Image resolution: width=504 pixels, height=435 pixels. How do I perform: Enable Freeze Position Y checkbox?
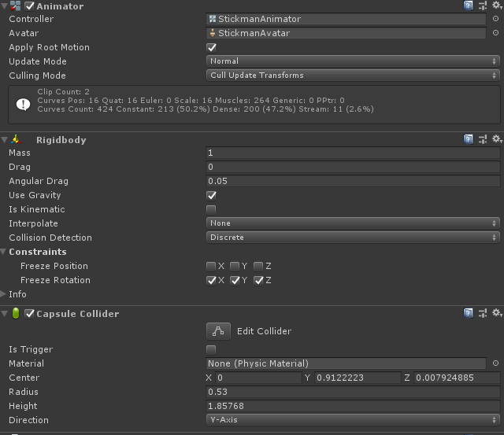pyautogui.click(x=235, y=266)
